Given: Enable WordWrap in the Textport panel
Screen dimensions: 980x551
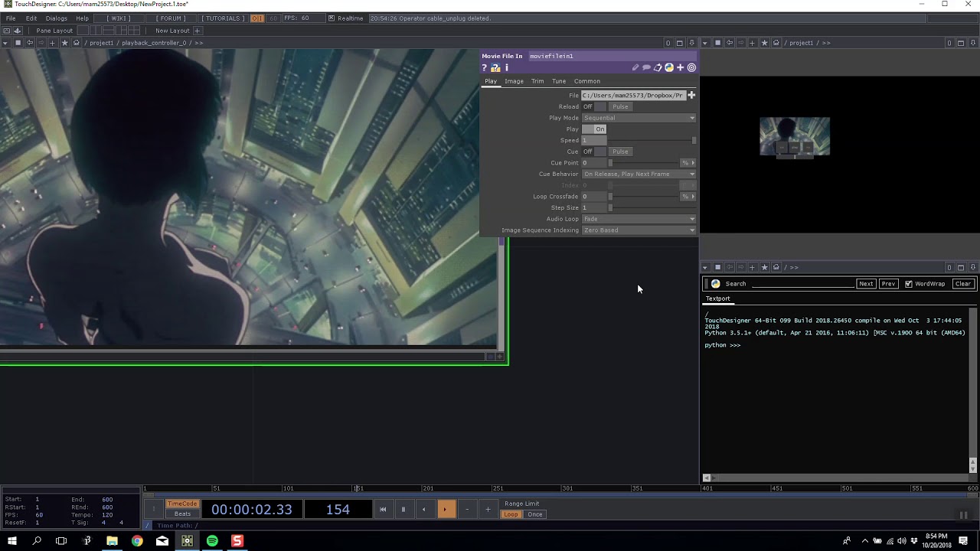Looking at the screenshot, I should (x=908, y=283).
